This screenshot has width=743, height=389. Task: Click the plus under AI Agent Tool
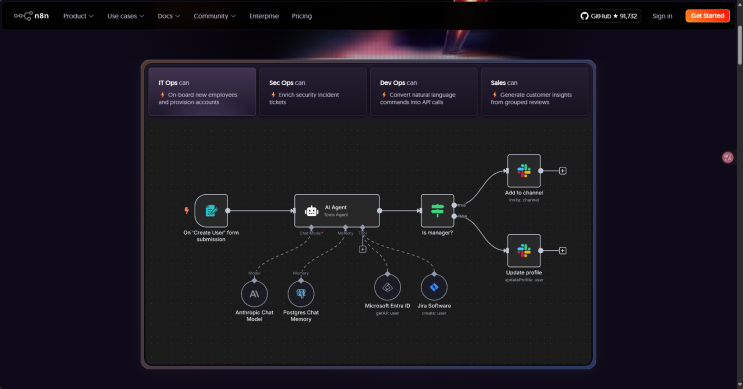[362, 249]
